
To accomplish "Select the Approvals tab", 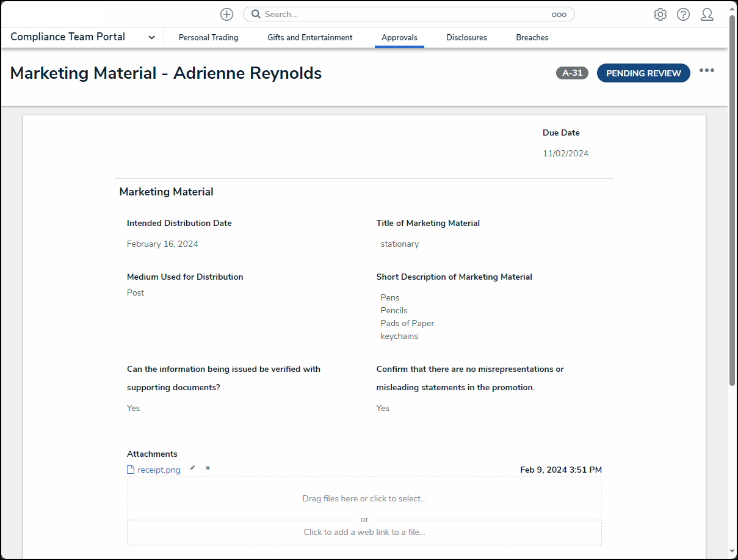I will click(399, 38).
